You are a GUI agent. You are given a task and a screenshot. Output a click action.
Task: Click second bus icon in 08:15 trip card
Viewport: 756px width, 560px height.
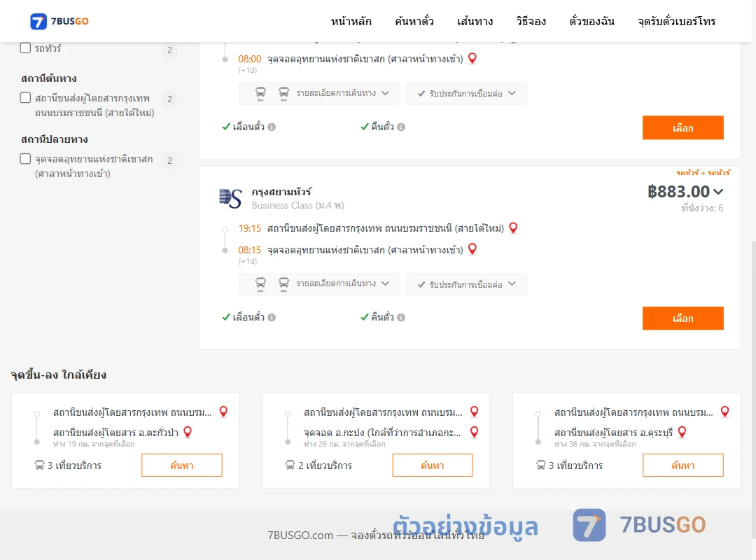pyautogui.click(x=284, y=283)
